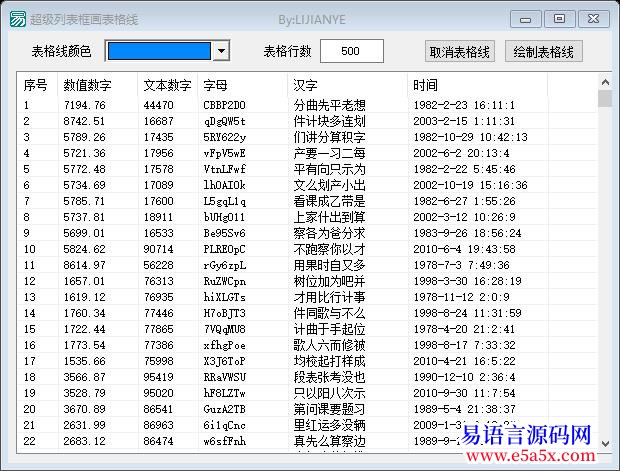620x471 pixels.
Task: Select cell 察各为爸分求
Action: coord(329,233)
